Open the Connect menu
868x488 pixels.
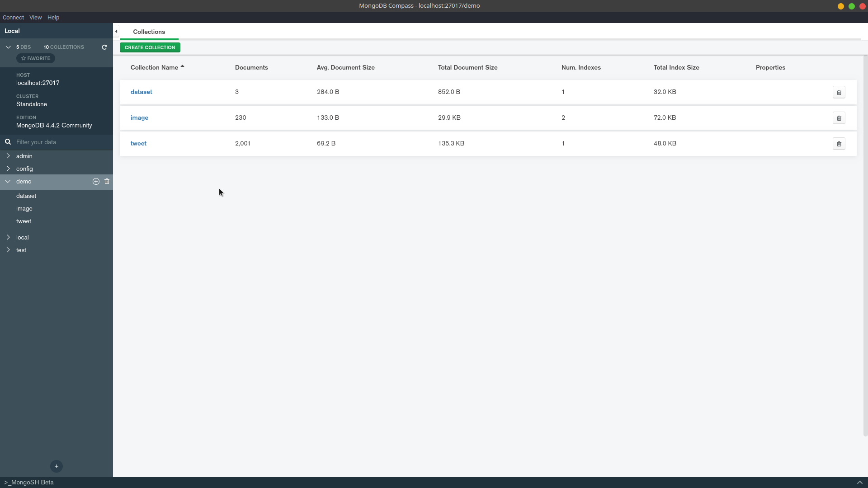pos(13,17)
